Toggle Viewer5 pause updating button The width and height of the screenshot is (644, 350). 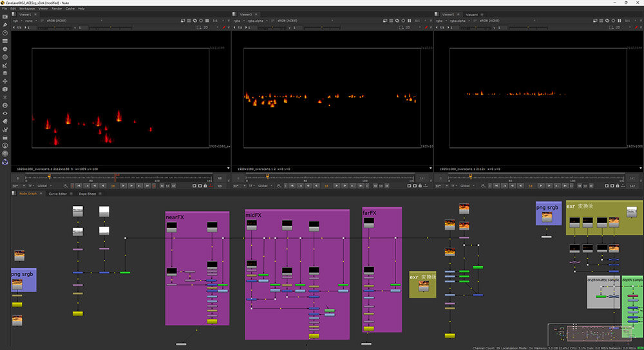pos(619,21)
